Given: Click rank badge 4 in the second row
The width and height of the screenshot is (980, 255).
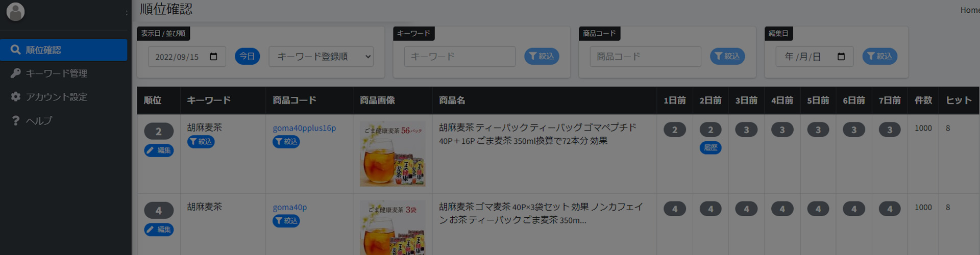Looking at the screenshot, I should (159, 210).
